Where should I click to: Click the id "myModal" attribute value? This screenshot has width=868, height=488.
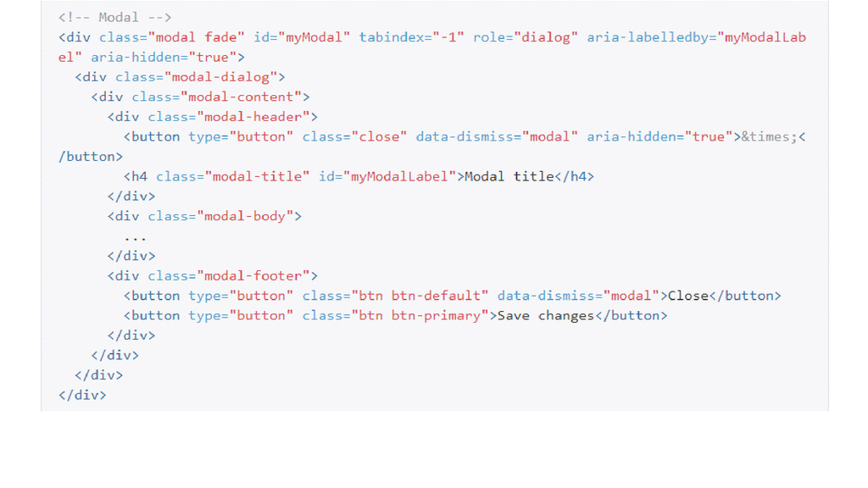click(x=314, y=37)
